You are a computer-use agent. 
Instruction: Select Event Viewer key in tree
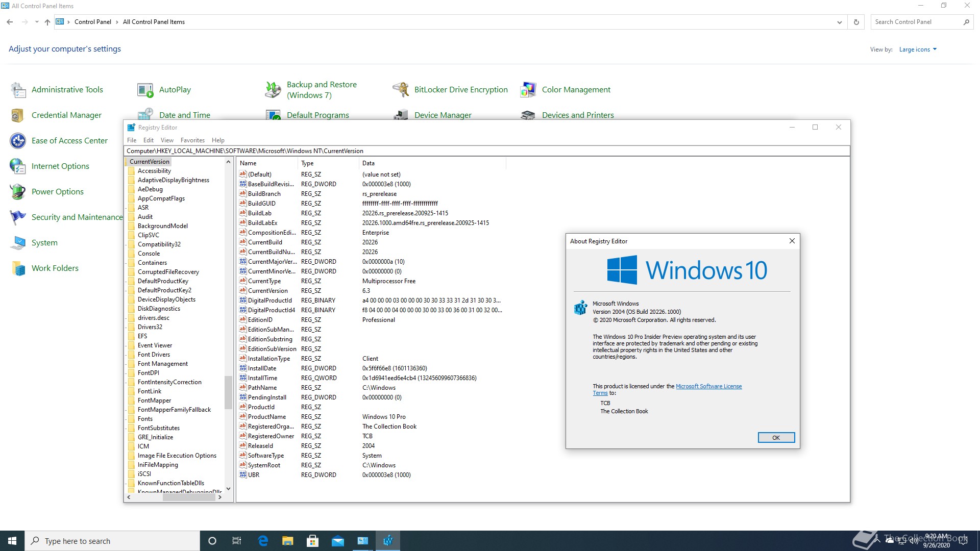[155, 345]
